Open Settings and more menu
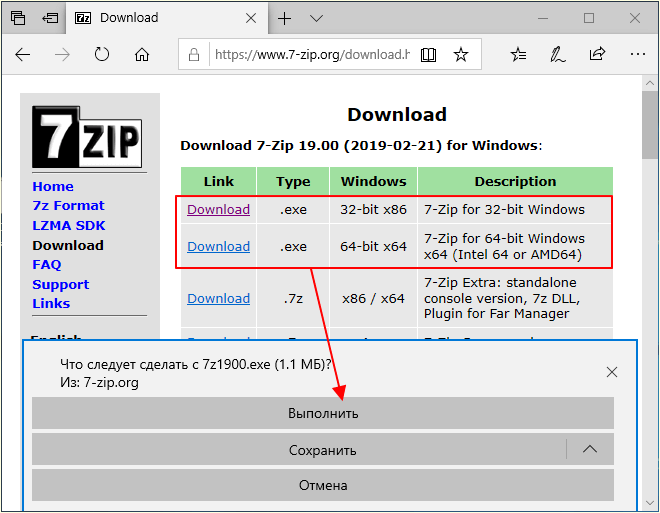This screenshot has width=660, height=513. tap(638, 54)
